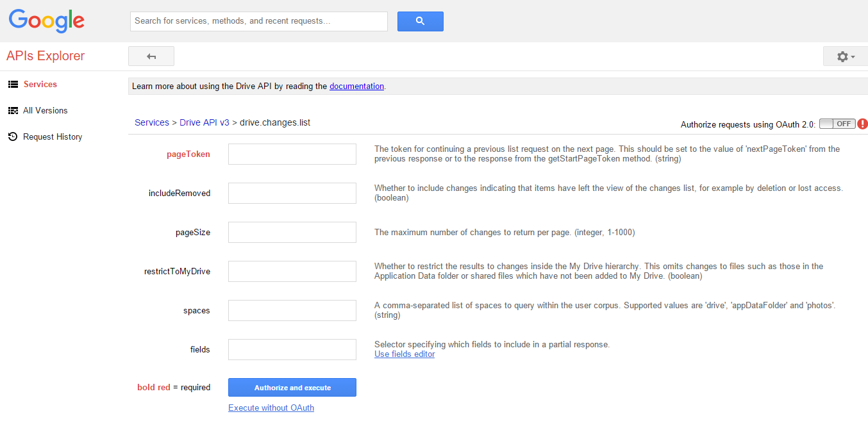Click the Execute without OAuth link
The width and height of the screenshot is (868, 446).
271,408
